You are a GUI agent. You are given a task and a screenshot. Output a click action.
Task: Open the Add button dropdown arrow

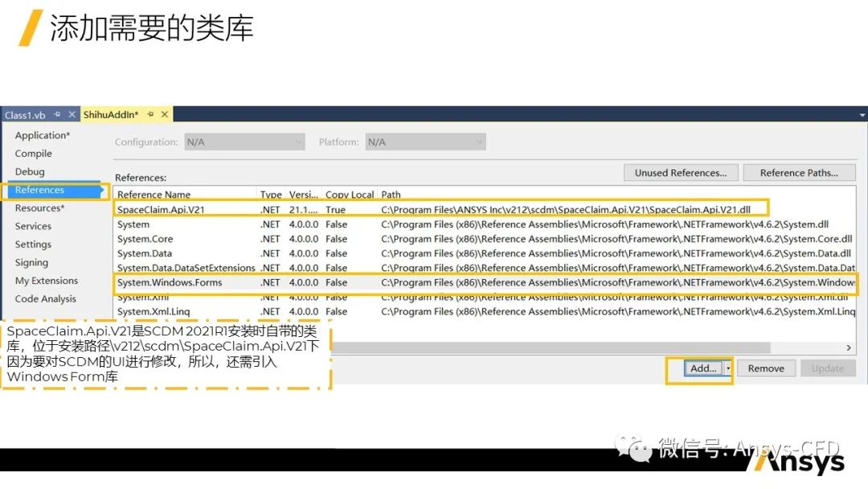[x=728, y=368]
